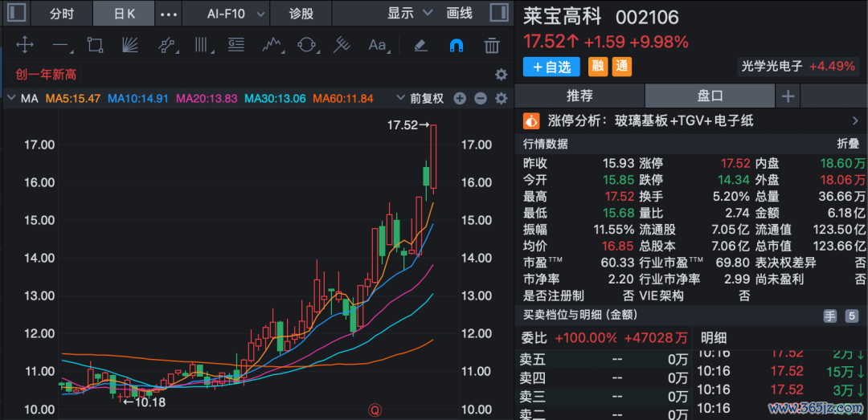The image size is (868, 420).
Task: Click the red Q marker on chart axis
Action: tap(375, 410)
